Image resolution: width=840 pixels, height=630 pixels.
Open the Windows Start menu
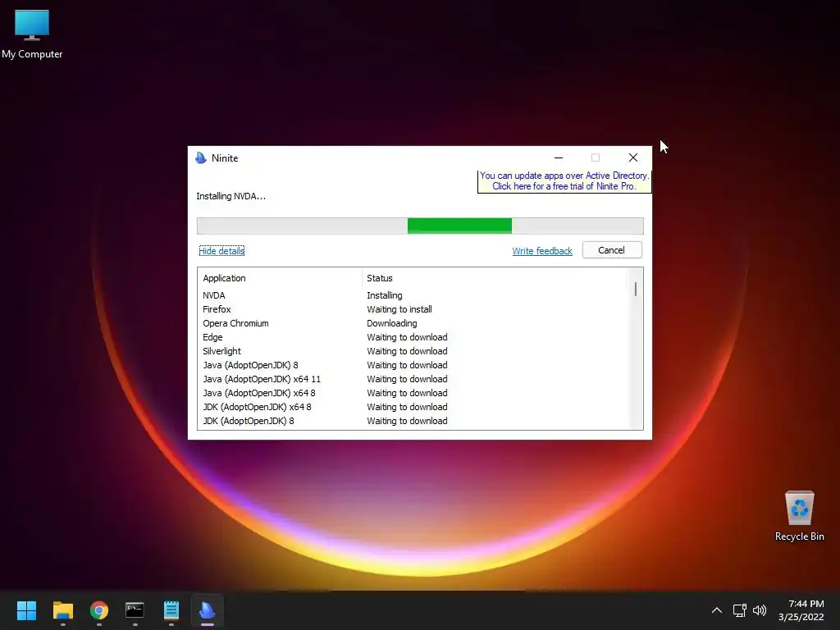click(26, 610)
